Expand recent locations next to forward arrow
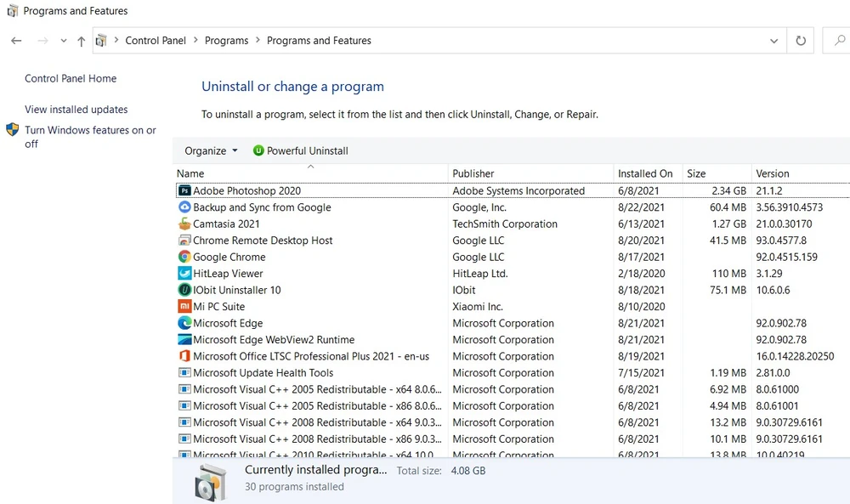Screen dimensions: 850x504 (63, 40)
